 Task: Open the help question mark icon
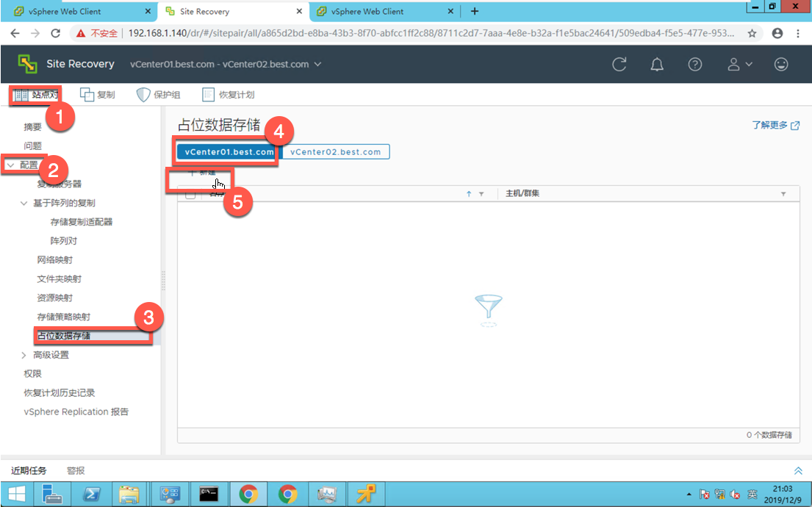point(695,64)
